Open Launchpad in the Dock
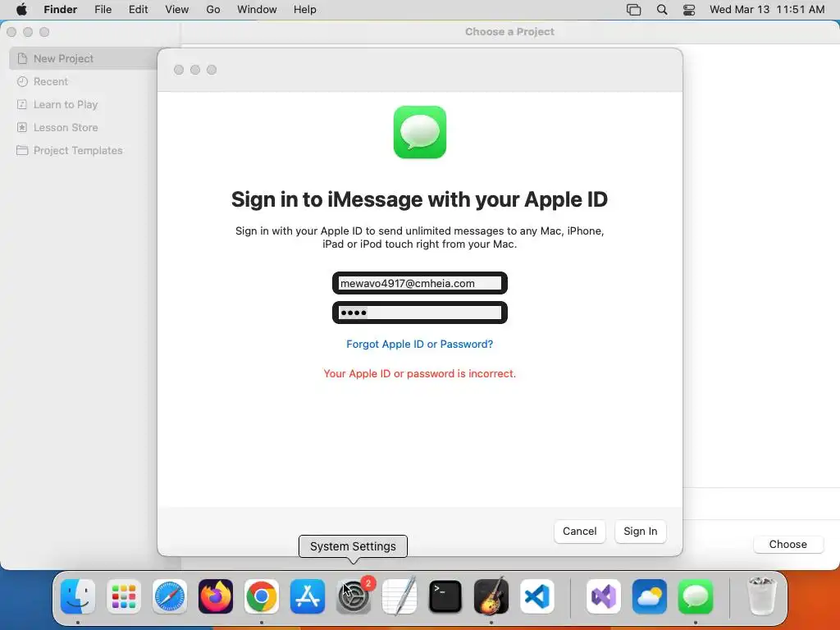The image size is (840, 630). 124,596
